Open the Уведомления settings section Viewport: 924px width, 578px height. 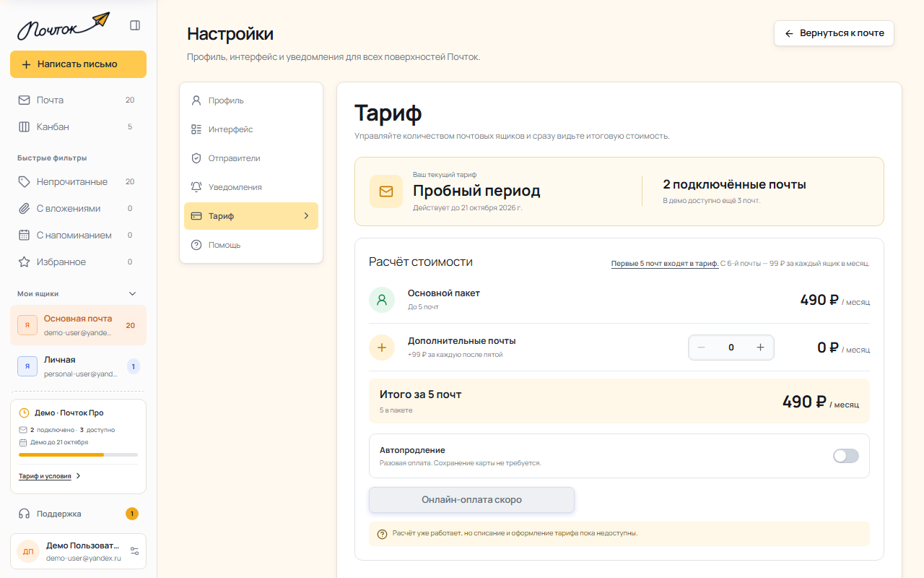coord(251,187)
